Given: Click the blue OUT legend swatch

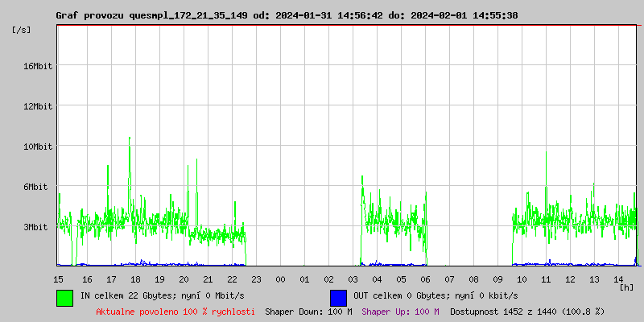Looking at the screenshot, I should pos(338,297).
